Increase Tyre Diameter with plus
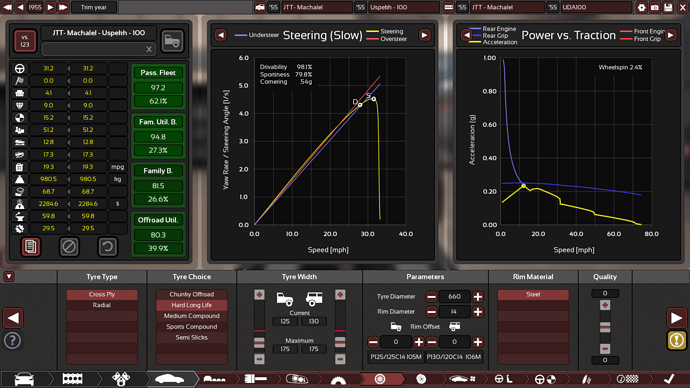 click(478, 296)
